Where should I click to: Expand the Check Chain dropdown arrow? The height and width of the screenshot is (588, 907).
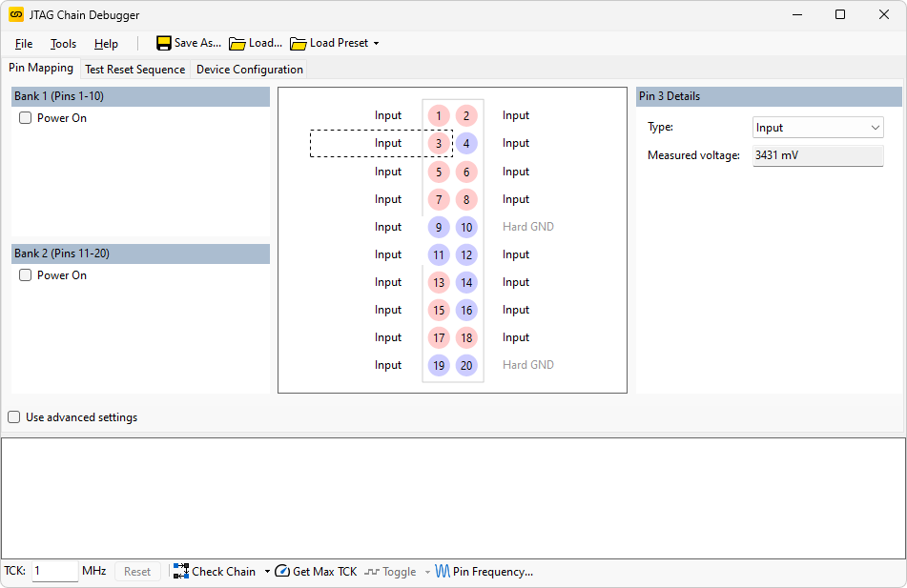pos(267,572)
